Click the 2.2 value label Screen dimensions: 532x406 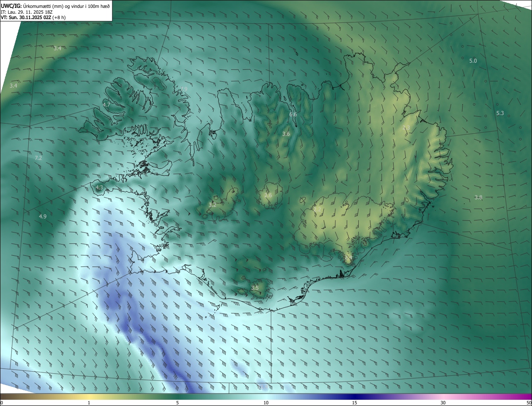pyautogui.click(x=317, y=210)
